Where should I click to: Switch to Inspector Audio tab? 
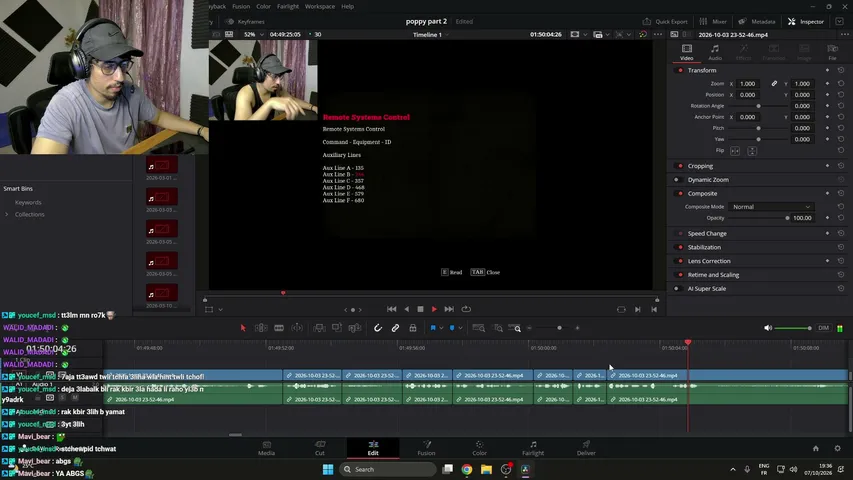715,52
